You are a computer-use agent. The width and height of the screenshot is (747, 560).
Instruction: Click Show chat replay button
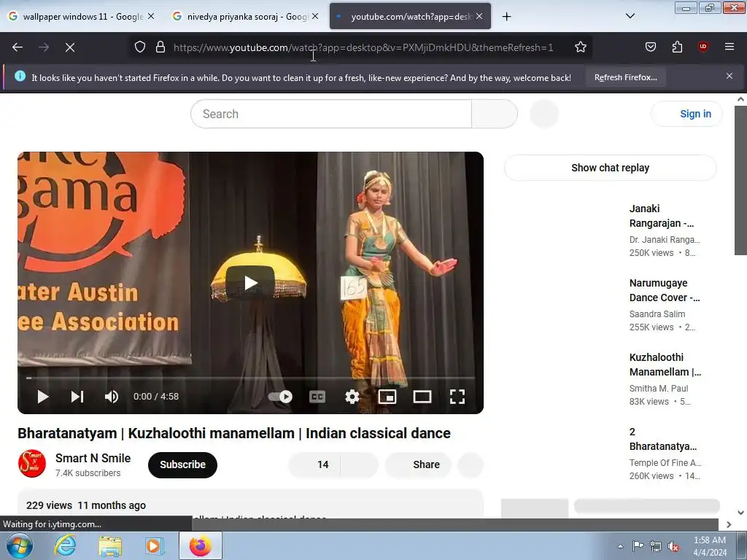[611, 168]
